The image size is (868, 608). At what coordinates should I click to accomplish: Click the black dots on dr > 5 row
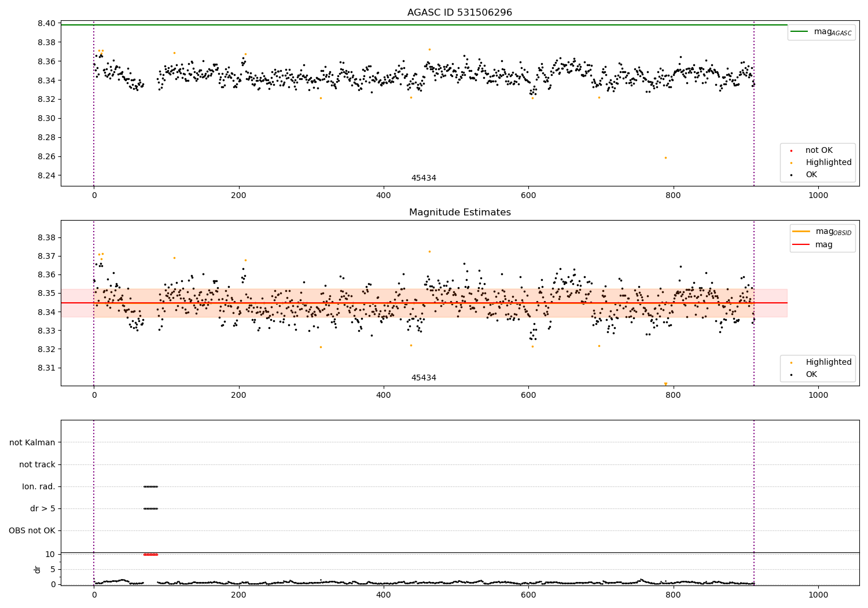click(150, 509)
